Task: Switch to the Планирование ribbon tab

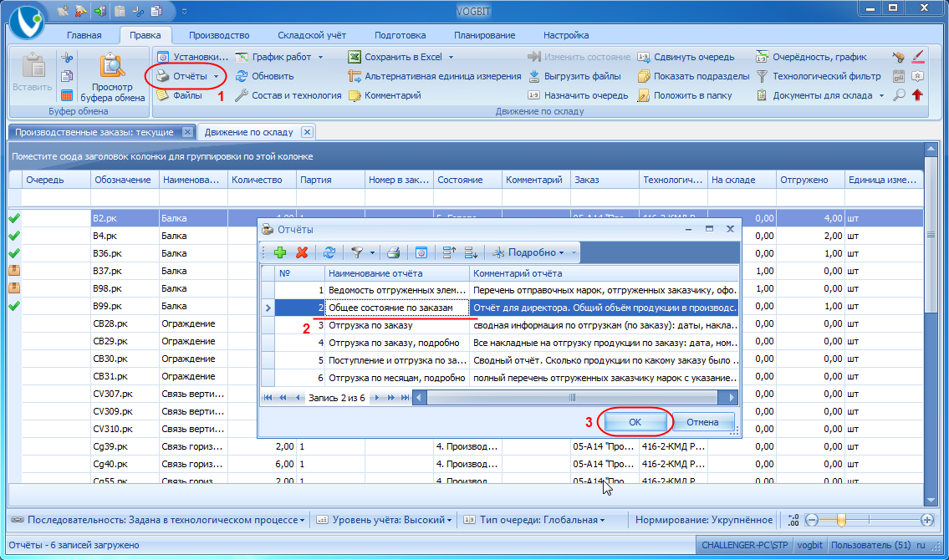Action: tap(485, 35)
